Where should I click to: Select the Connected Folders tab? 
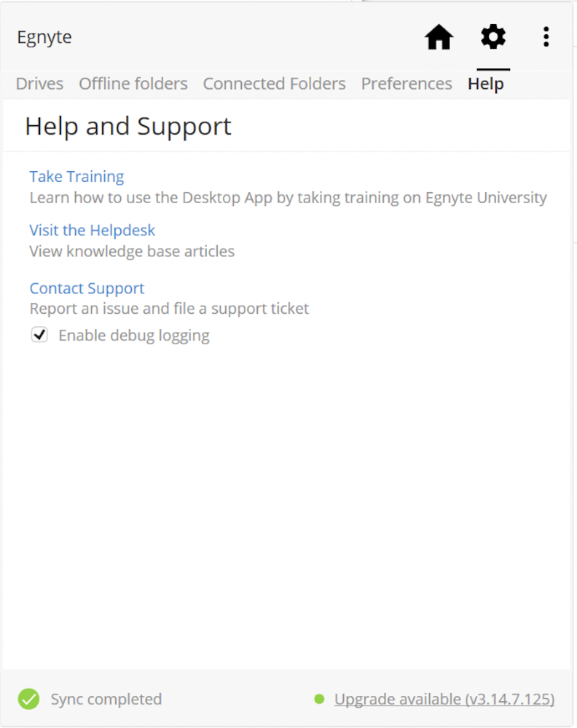click(274, 84)
